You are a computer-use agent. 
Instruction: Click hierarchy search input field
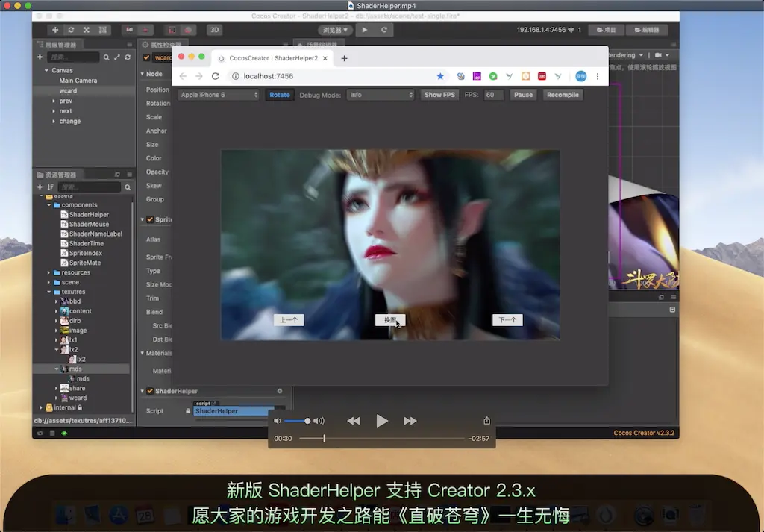[73, 57]
